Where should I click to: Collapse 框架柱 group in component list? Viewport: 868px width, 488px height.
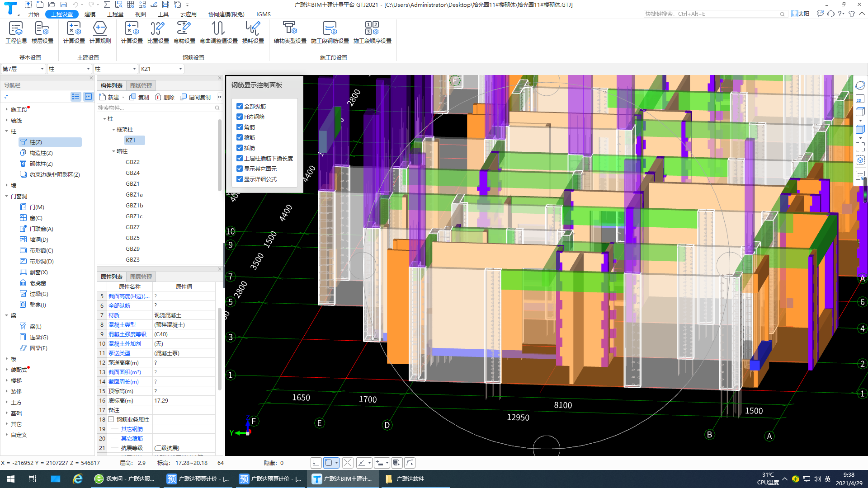pos(113,130)
